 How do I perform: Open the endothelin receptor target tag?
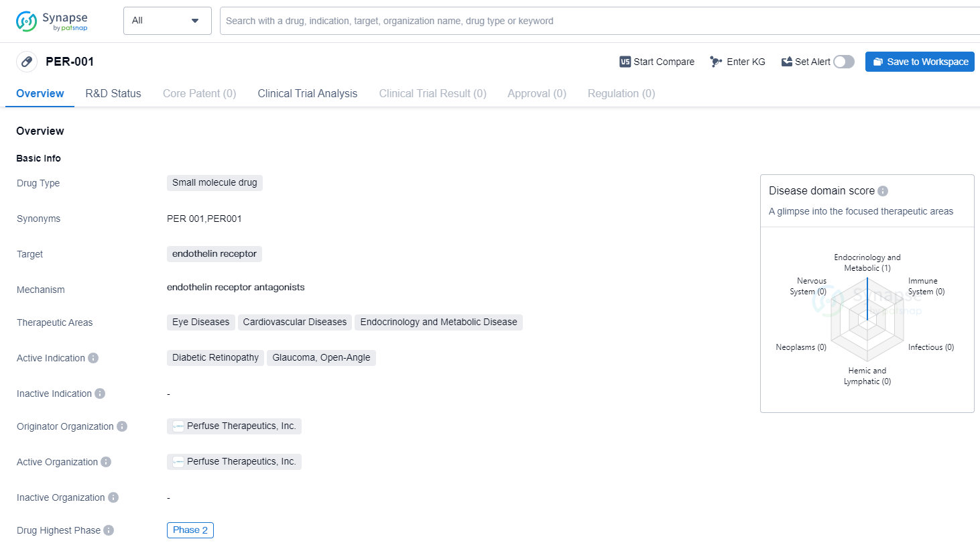215,253
